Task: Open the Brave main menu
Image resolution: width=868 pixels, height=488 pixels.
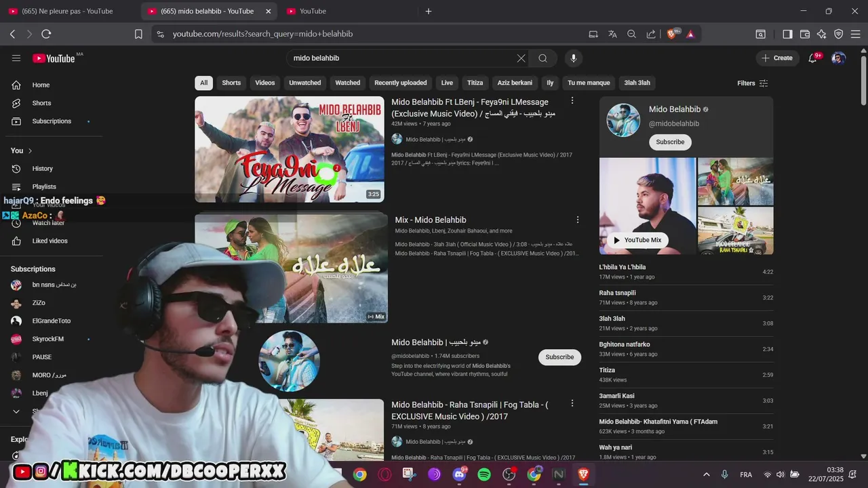Action: [x=856, y=34]
